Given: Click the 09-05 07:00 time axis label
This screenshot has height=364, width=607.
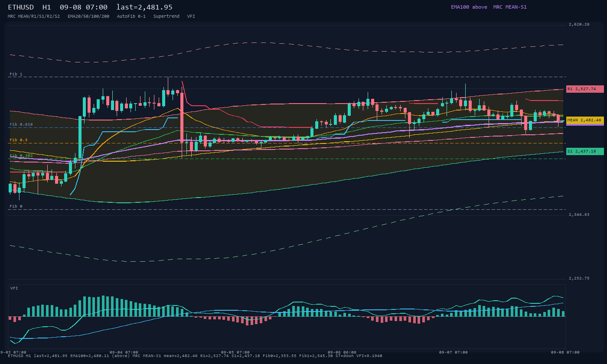Looking at the screenshot, I should click(x=235, y=352).
